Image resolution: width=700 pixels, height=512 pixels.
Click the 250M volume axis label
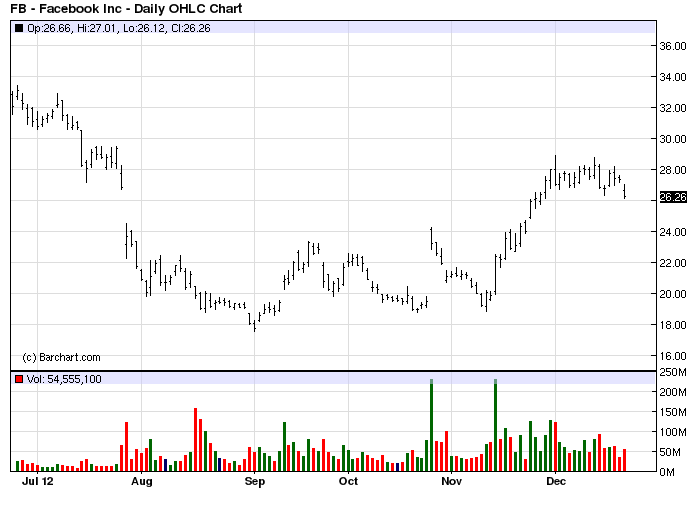click(x=673, y=372)
